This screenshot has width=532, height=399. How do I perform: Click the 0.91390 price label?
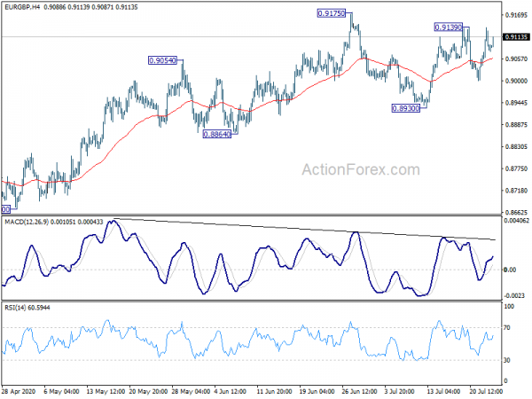[448, 27]
